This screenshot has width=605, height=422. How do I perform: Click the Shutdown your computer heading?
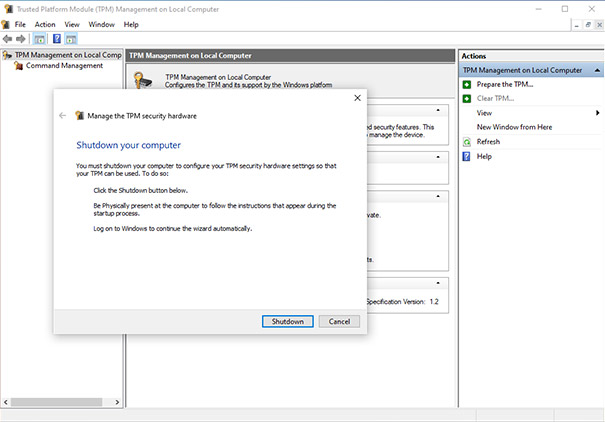128,145
